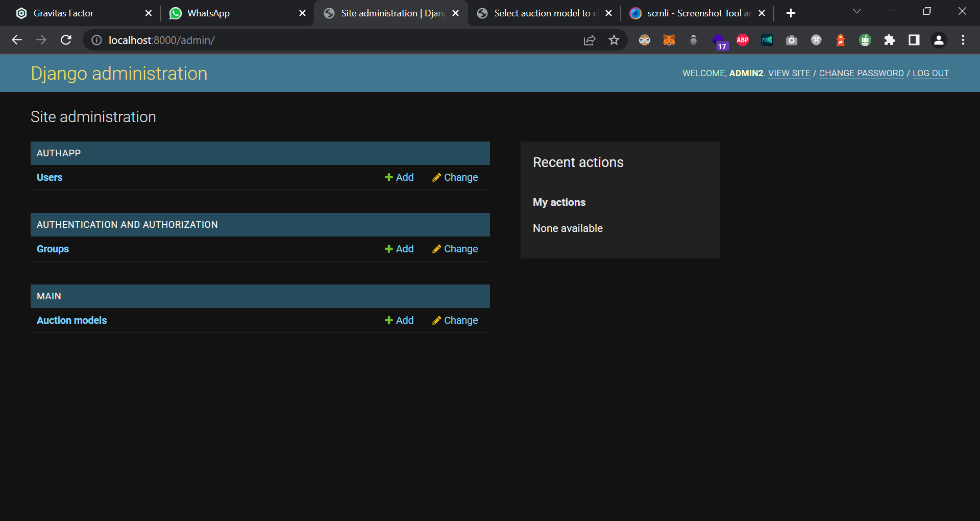
Task: Click the My actions heading
Action: 559,202
